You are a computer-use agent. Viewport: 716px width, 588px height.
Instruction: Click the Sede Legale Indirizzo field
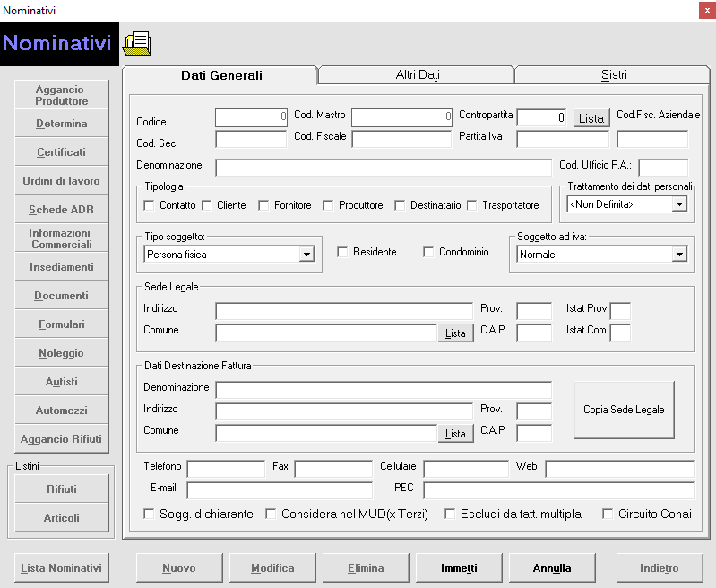pos(344,311)
